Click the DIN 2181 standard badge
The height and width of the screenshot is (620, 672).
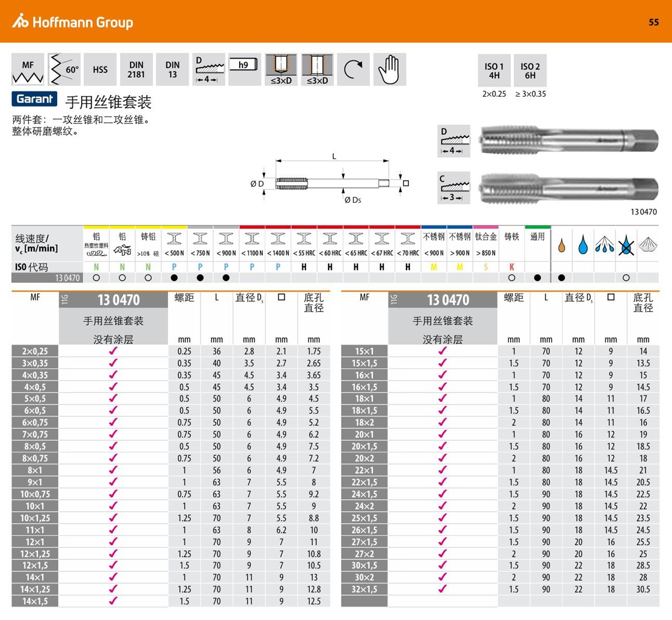coord(136,69)
